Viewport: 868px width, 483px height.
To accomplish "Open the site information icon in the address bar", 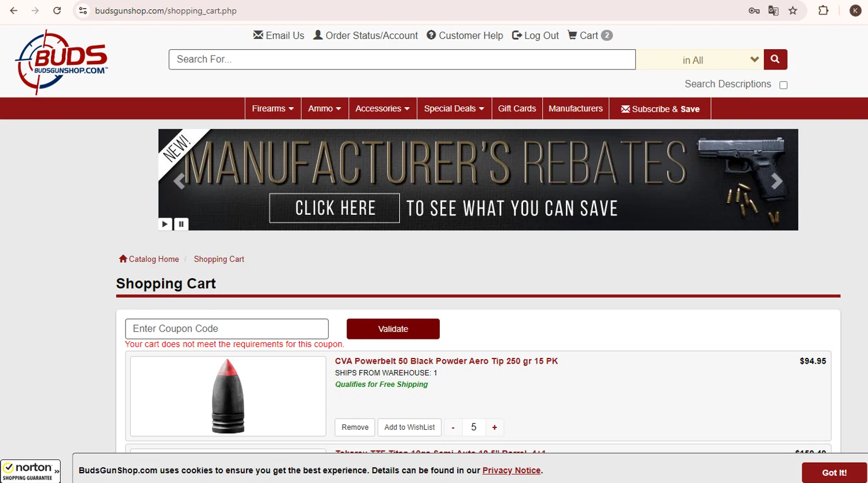I will point(83,10).
